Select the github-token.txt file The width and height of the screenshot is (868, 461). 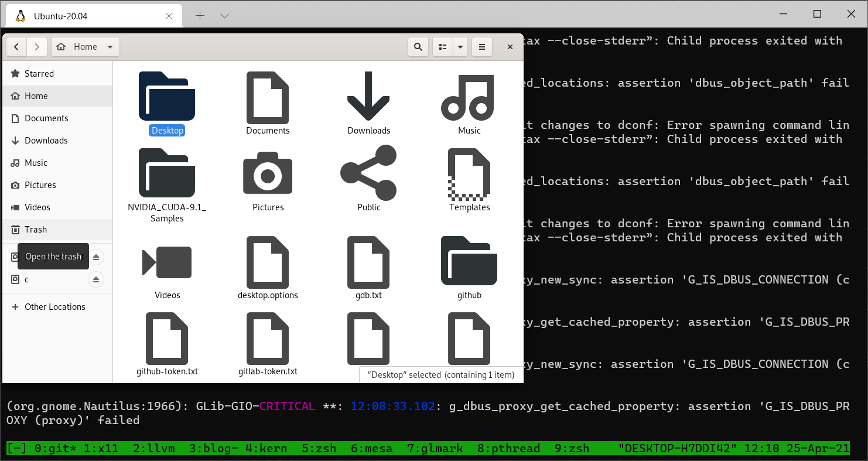[x=167, y=338]
